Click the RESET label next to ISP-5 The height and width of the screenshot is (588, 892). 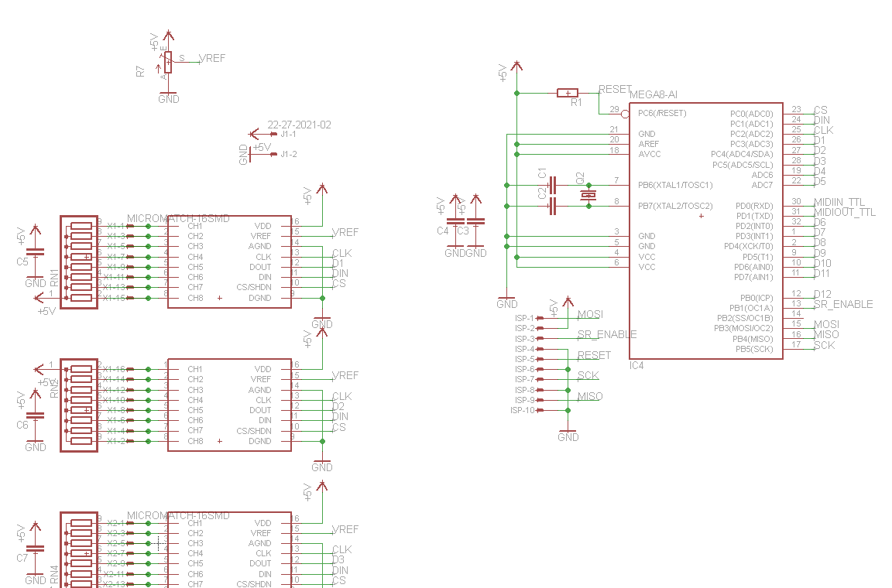[x=594, y=355]
